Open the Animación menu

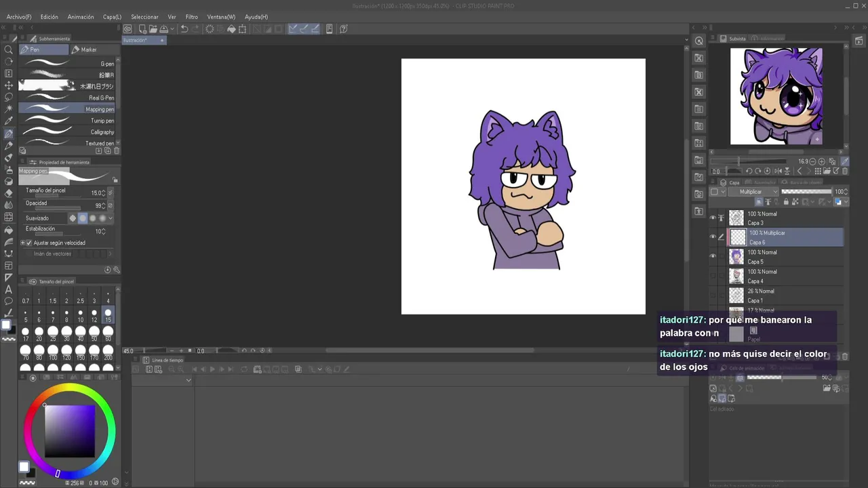pos(81,17)
